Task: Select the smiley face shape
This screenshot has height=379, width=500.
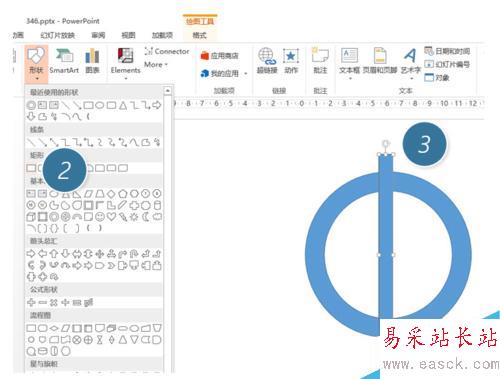Action: coord(100,217)
